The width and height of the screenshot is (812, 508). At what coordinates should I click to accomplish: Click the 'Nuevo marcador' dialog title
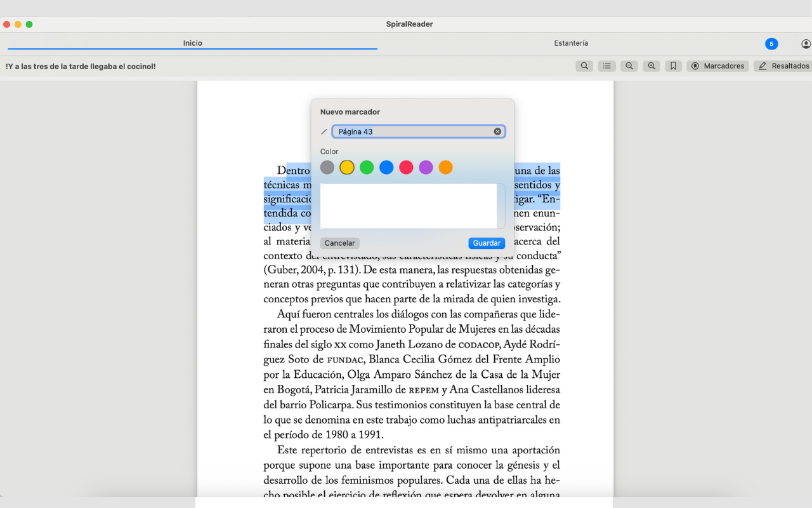[350, 112]
